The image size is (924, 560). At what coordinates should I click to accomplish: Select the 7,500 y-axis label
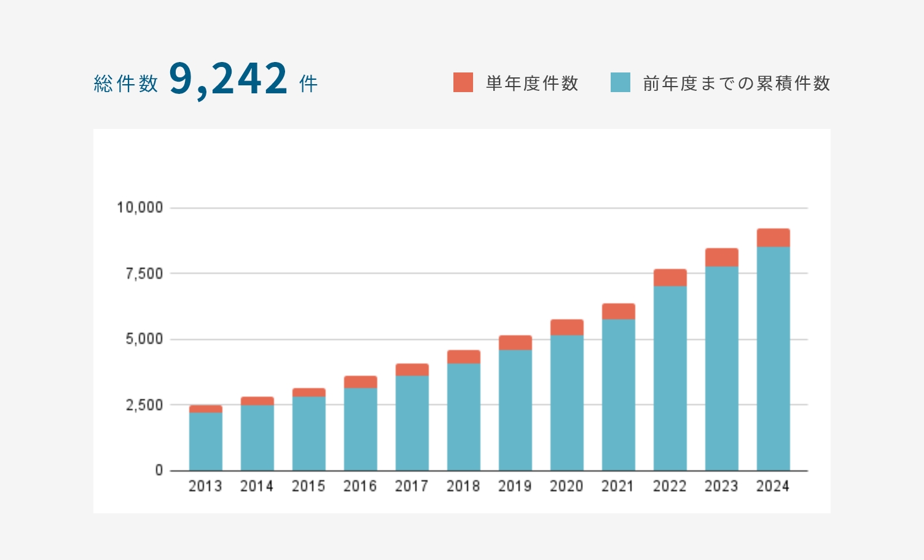144,273
